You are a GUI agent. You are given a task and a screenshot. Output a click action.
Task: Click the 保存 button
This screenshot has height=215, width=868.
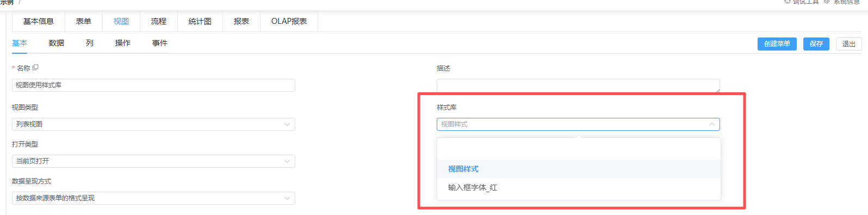[816, 44]
